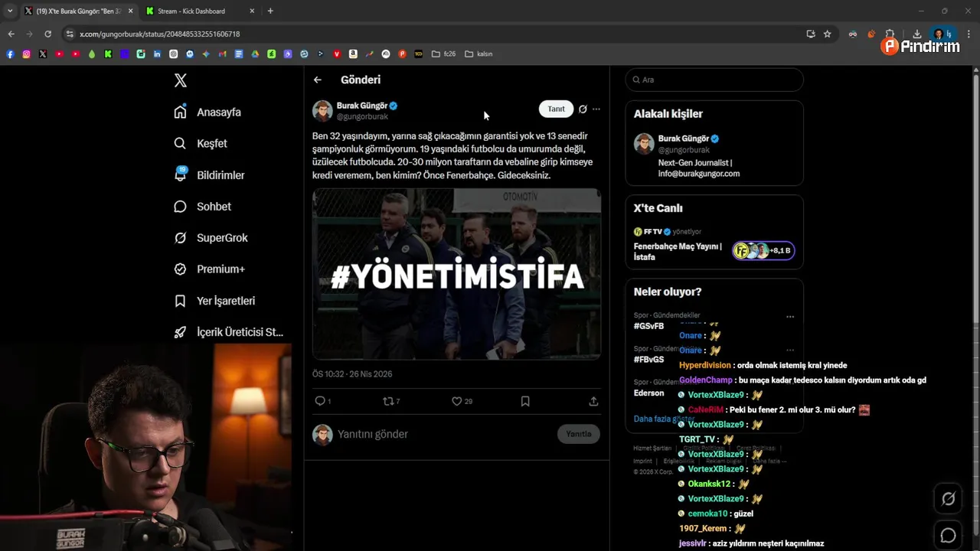Click the live listeners +8,1 B badge

[763, 250]
